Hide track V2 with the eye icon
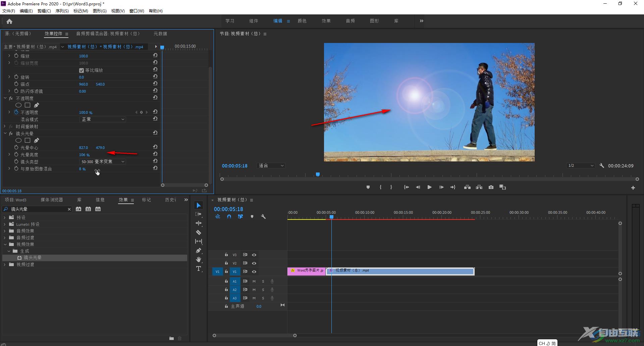The image size is (644, 346). (x=254, y=263)
